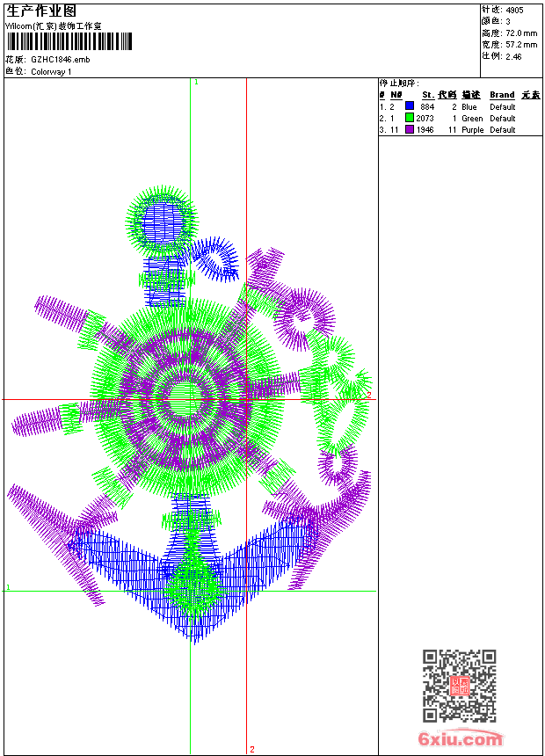Click the 'Brand' column header
Viewport: 545px width, 756px height.
(x=502, y=95)
